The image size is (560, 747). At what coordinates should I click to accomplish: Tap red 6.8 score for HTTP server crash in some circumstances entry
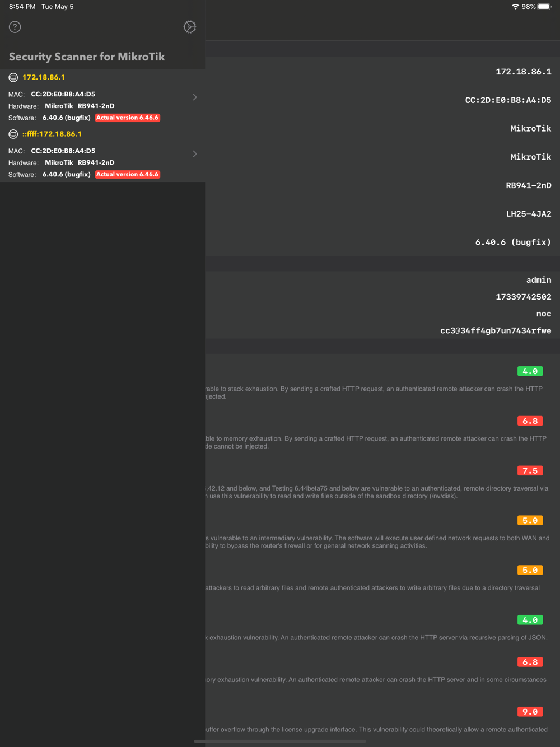pos(530,662)
